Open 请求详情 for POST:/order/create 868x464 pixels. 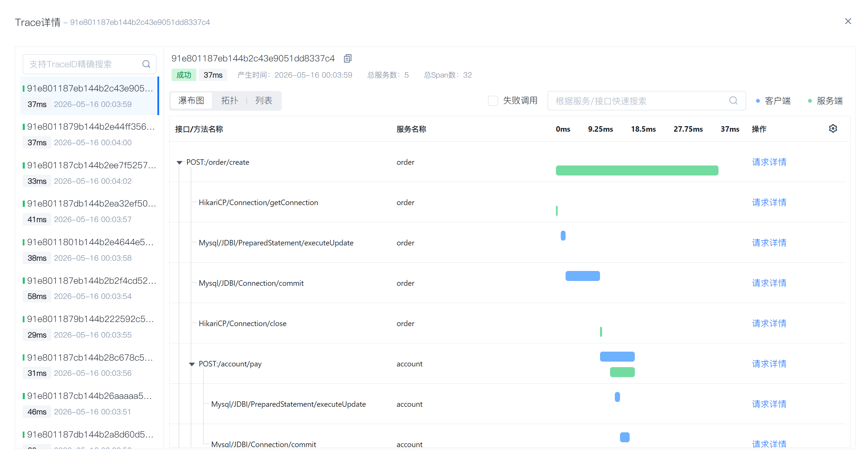pyautogui.click(x=769, y=162)
